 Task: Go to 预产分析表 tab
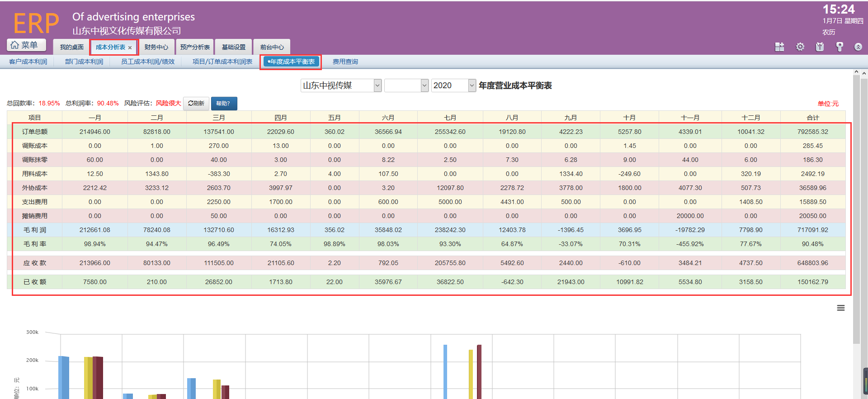[x=195, y=47]
